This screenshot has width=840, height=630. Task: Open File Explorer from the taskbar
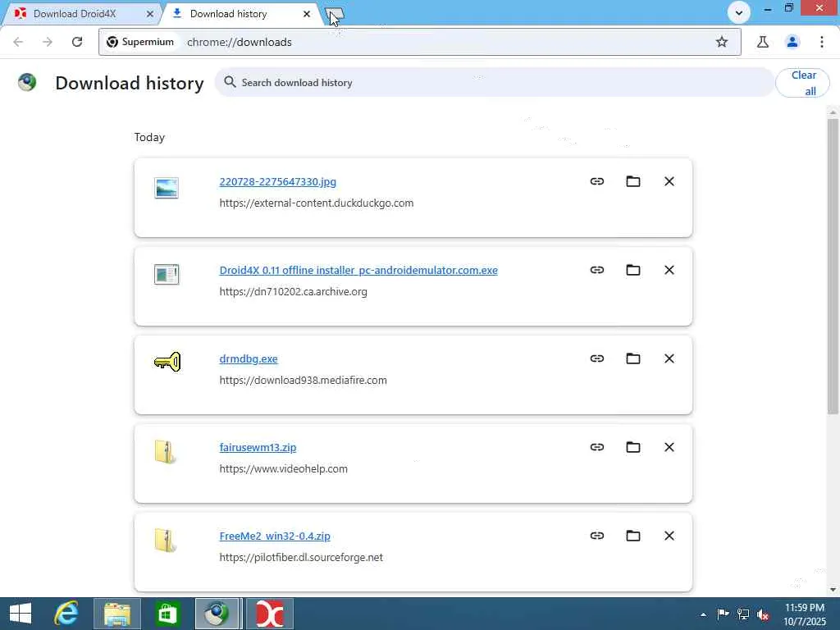[117, 614]
